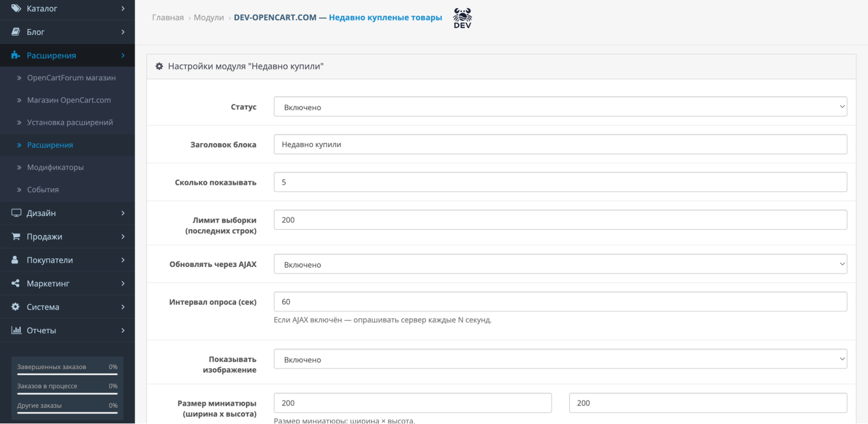Image resolution: width=868 pixels, height=424 pixels.
Task: Click the AJAX polling hint text
Action: pyautogui.click(x=382, y=320)
